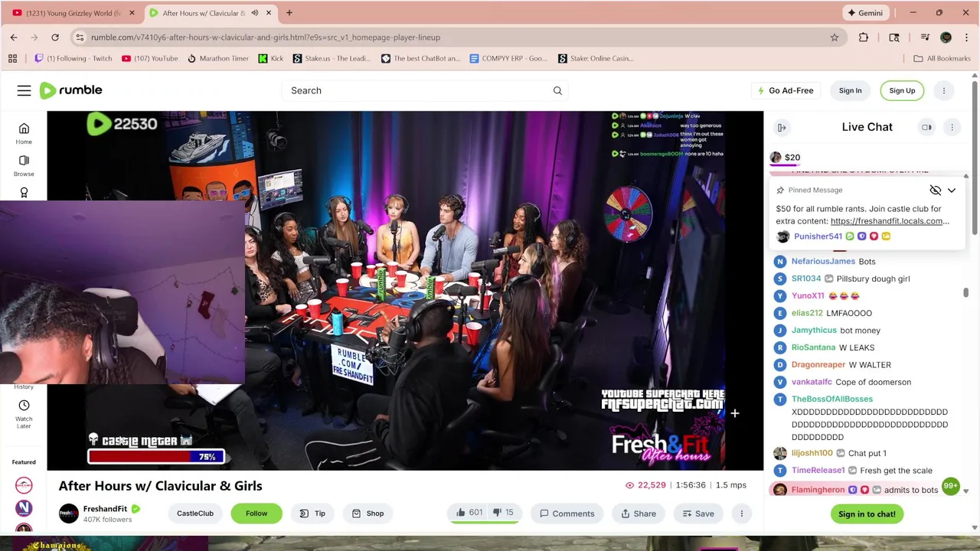This screenshot has height=551, width=980.
Task: Open Chrome profile avatar
Action: [x=946, y=37]
